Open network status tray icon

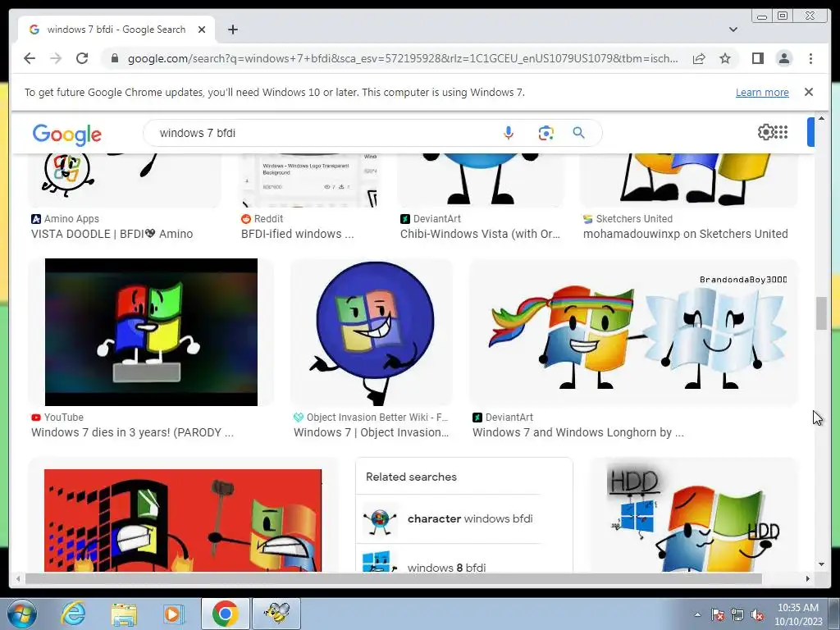click(737, 614)
